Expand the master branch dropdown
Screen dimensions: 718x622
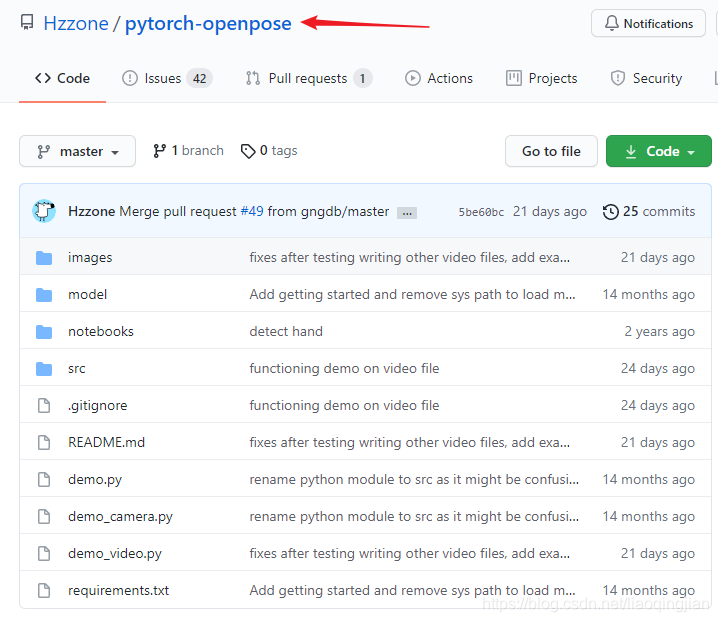(77, 151)
